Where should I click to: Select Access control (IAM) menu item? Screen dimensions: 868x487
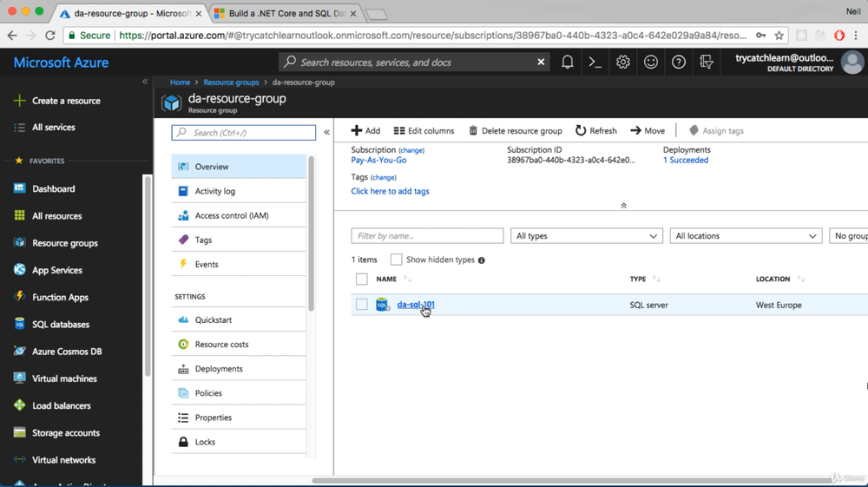pos(231,215)
